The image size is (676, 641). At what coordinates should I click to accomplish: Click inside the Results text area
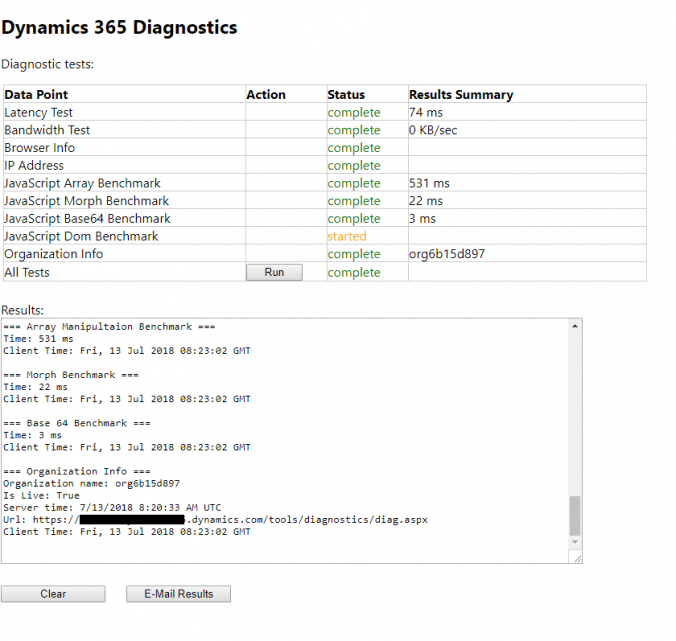(x=285, y=441)
